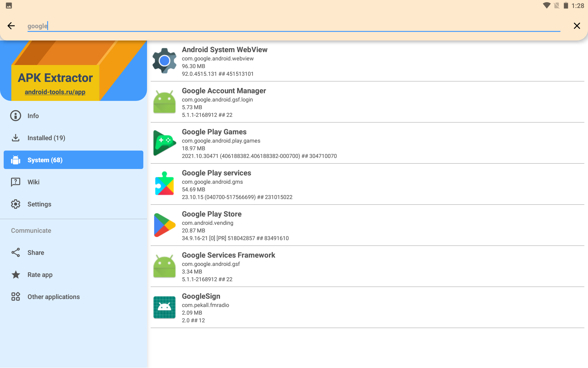The height and width of the screenshot is (368, 588).
Task: Clear the search text with the X icon
Action: (x=577, y=26)
